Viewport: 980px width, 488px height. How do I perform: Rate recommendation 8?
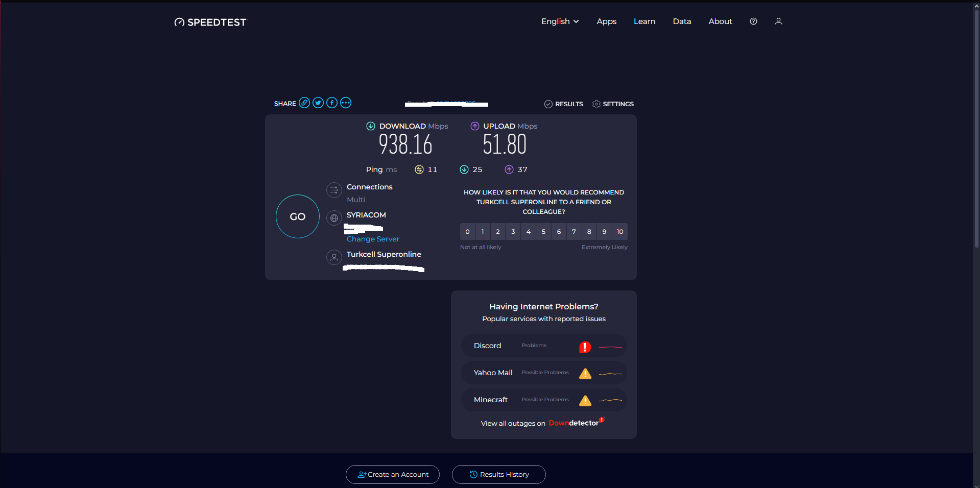tap(589, 231)
